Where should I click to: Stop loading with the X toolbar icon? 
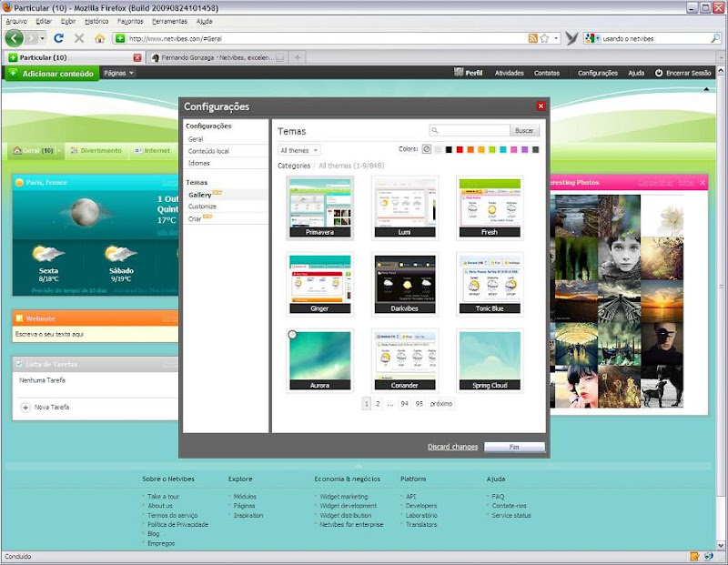point(79,38)
